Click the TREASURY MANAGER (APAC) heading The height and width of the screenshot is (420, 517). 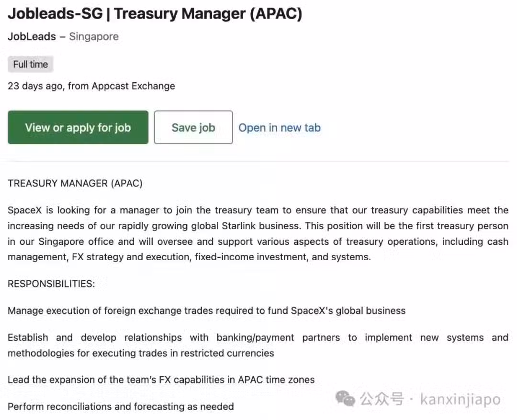[75, 183]
